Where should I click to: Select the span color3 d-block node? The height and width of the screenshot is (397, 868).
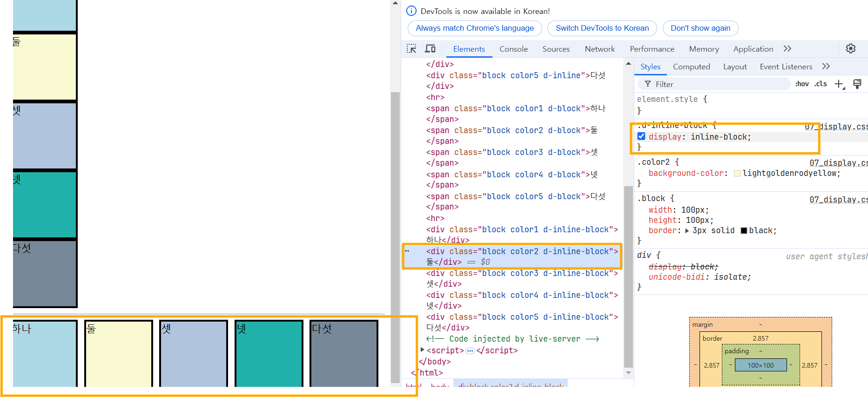pos(512,157)
